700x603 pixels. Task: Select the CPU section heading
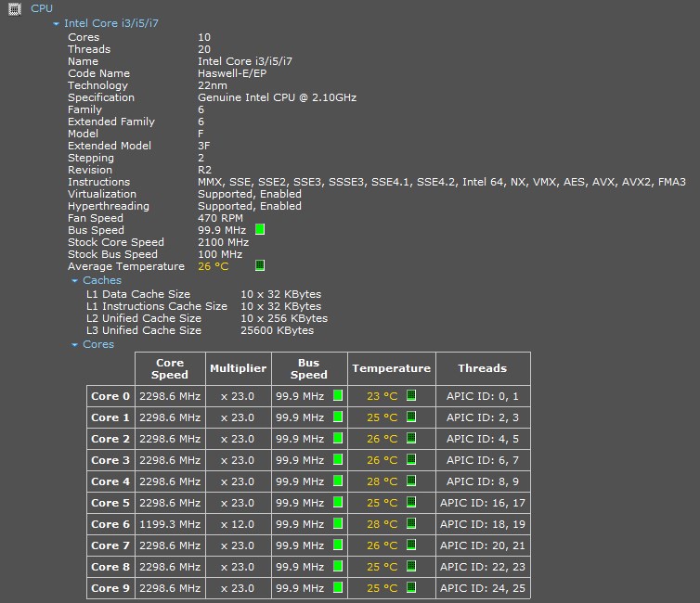click(x=42, y=8)
